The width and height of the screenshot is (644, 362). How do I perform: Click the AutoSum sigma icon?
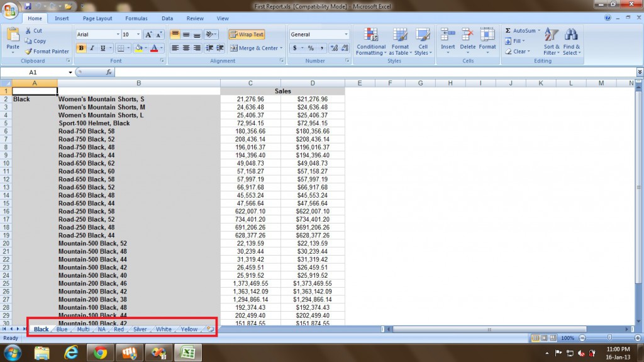(x=508, y=31)
